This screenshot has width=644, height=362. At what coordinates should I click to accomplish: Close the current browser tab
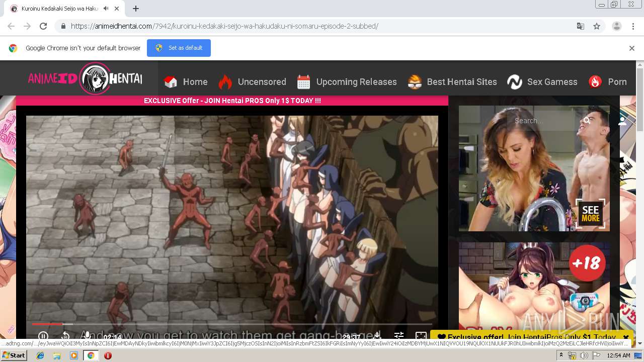pos(117,9)
